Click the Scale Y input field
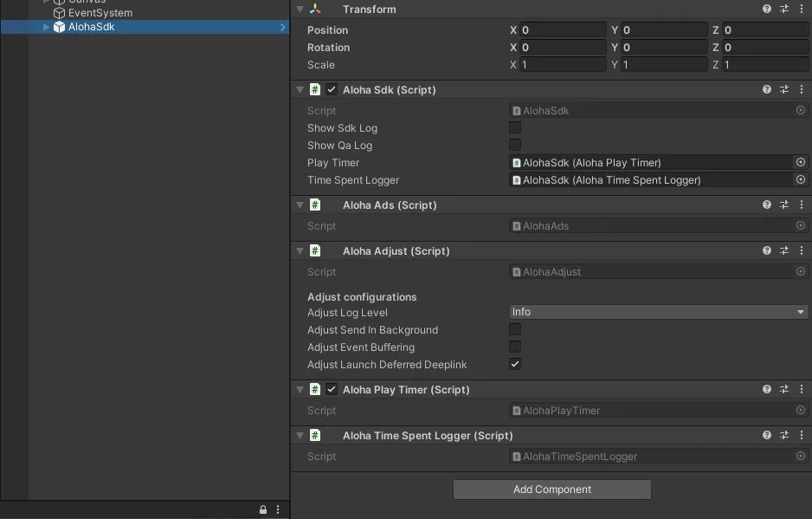Screen dimensions: 812x519 664,64
